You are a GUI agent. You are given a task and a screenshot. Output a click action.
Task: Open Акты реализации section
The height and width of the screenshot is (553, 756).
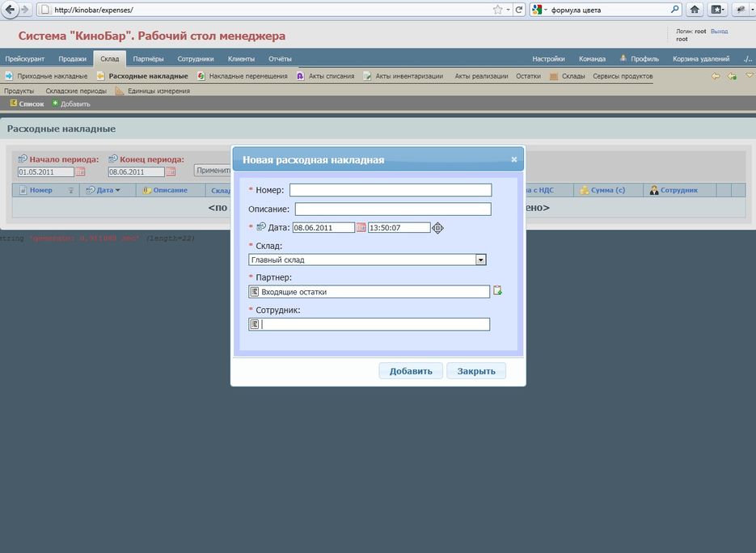click(481, 76)
